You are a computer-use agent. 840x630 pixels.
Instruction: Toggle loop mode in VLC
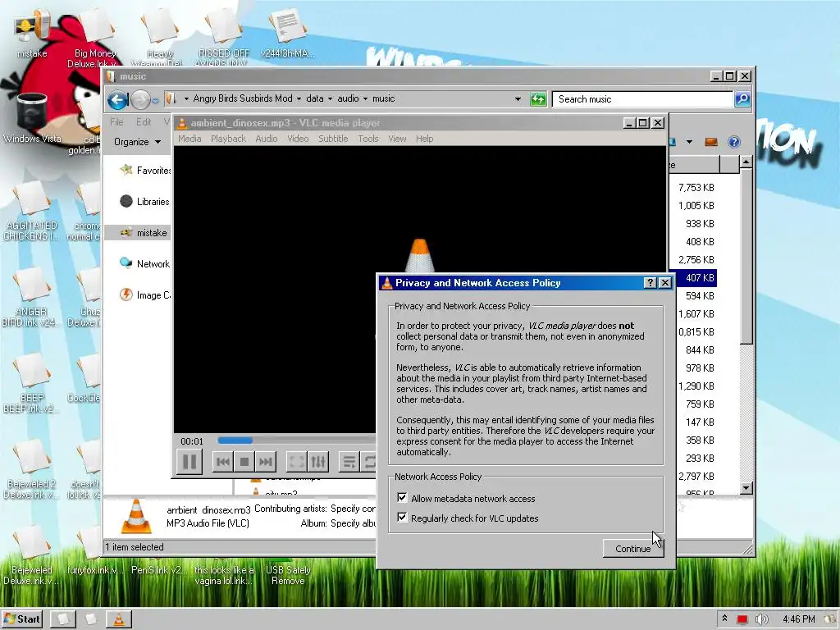369,461
